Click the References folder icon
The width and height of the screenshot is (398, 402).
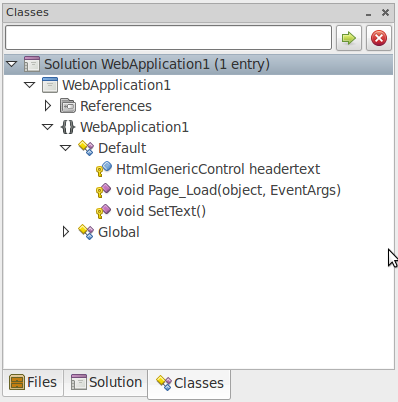coord(68,106)
